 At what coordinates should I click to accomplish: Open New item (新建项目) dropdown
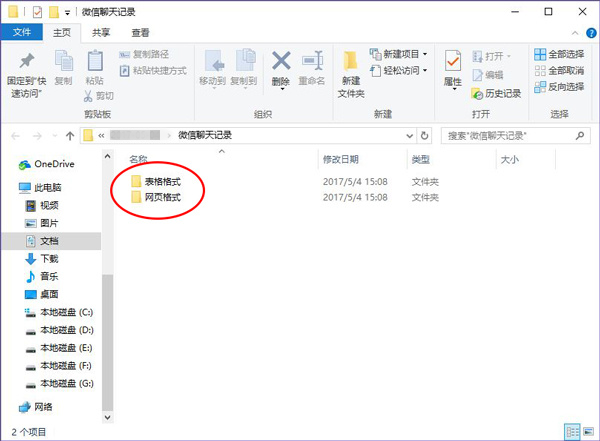[x=398, y=54]
